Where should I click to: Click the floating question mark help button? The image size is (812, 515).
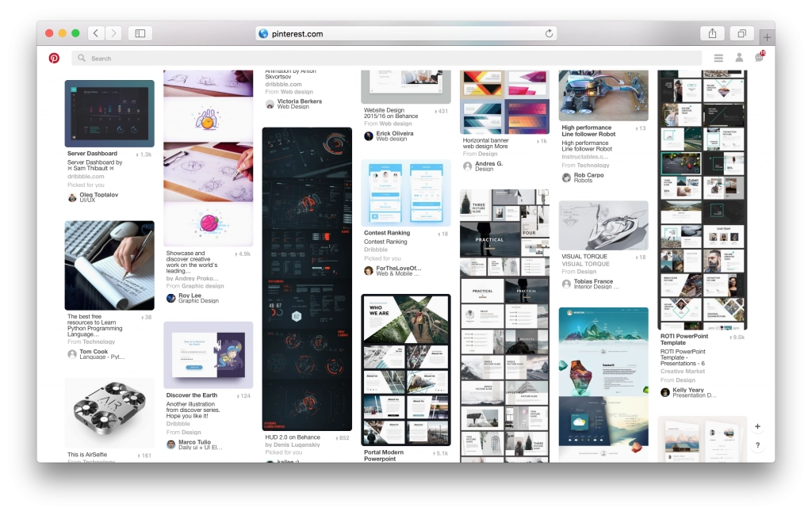click(757, 445)
